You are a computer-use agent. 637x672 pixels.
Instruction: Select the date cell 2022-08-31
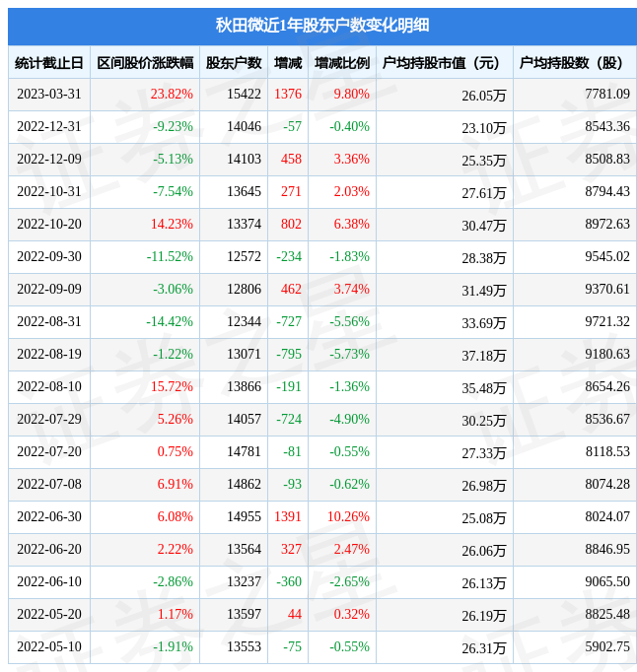coord(49,322)
